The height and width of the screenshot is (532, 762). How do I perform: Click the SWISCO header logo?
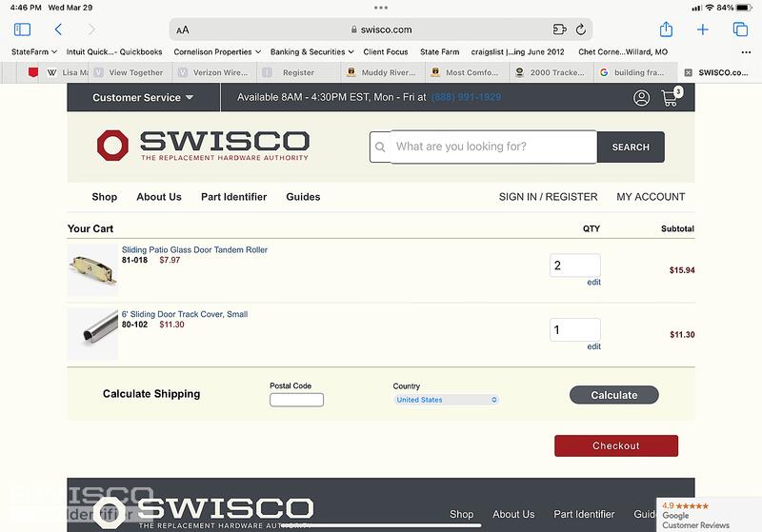pyautogui.click(x=203, y=146)
